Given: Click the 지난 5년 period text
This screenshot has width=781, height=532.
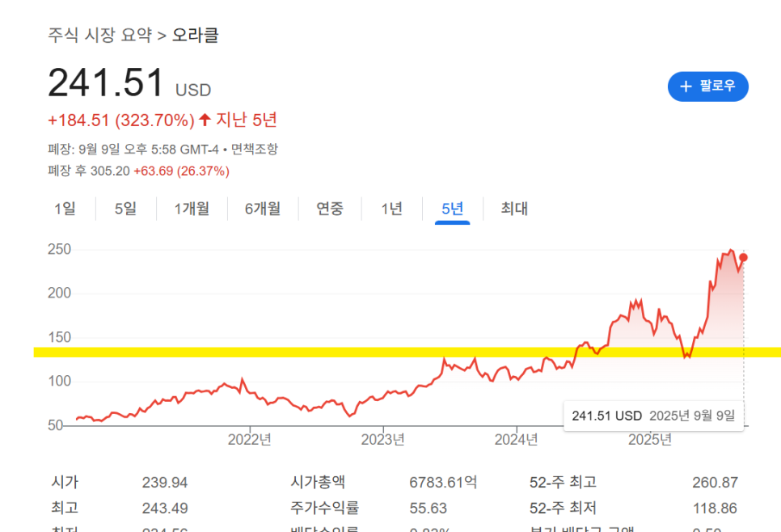Looking at the screenshot, I should point(246,120).
